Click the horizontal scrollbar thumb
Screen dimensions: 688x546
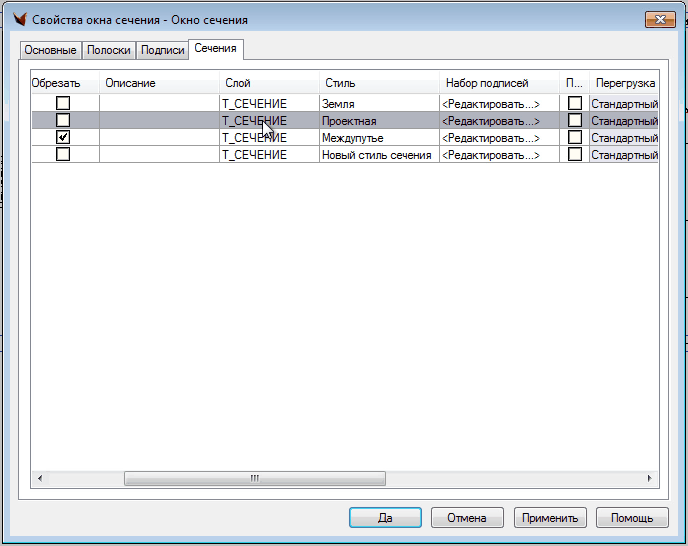pyautogui.click(x=254, y=478)
